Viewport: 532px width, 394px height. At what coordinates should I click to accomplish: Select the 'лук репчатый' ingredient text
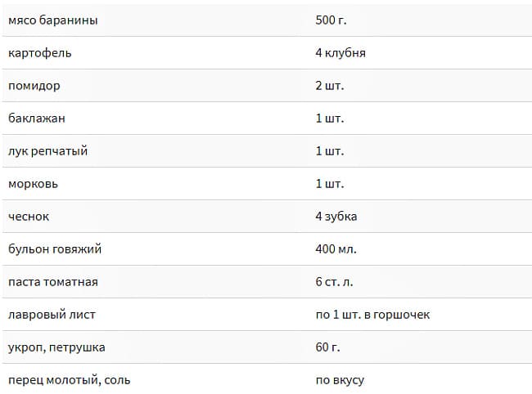pos(47,151)
